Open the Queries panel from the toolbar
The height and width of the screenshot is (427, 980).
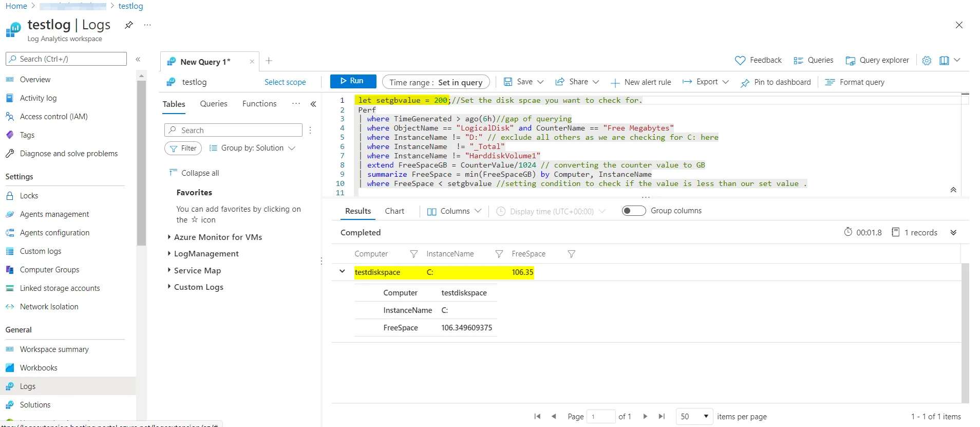814,60
